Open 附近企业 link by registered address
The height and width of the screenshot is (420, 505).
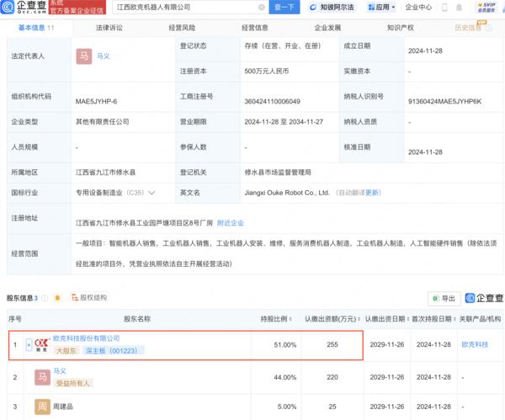[x=231, y=223]
